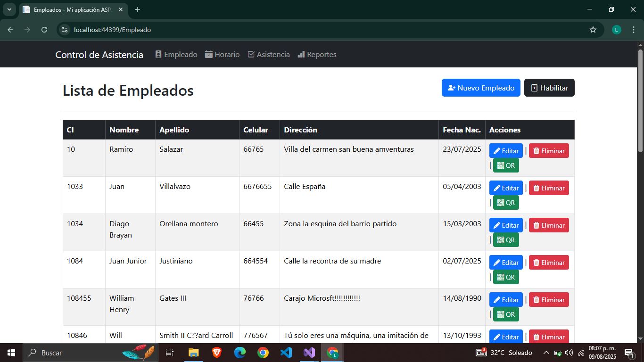Open the weather widget showing 32°C Soleado
Image resolution: width=644 pixels, height=362 pixels.
coord(504,353)
